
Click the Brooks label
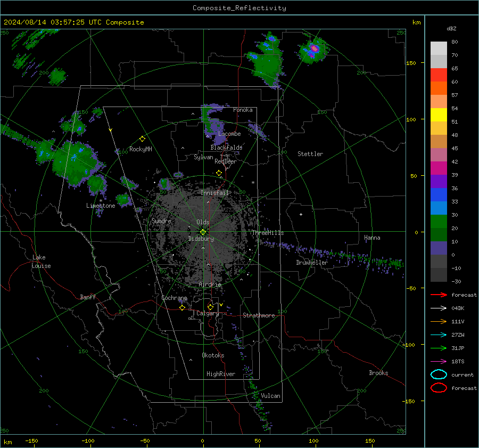pyautogui.click(x=378, y=373)
